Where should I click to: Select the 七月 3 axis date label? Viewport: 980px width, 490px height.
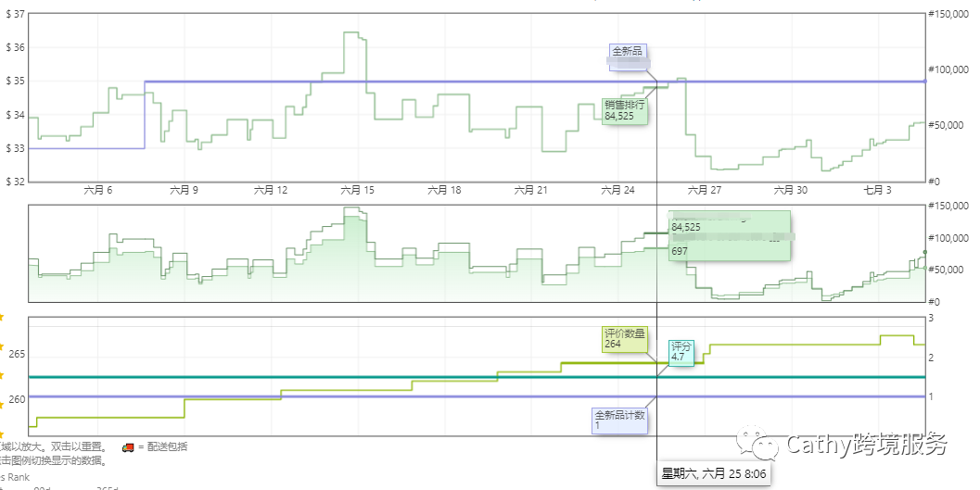pos(877,190)
